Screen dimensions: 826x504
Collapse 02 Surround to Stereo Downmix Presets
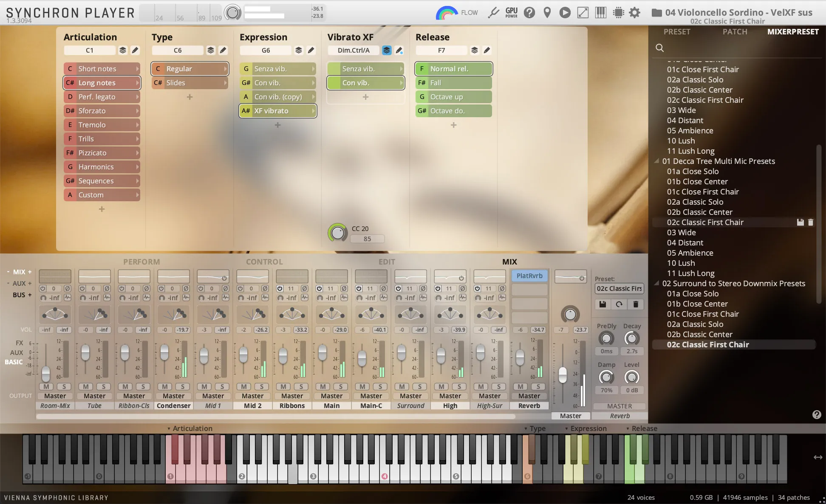(657, 283)
